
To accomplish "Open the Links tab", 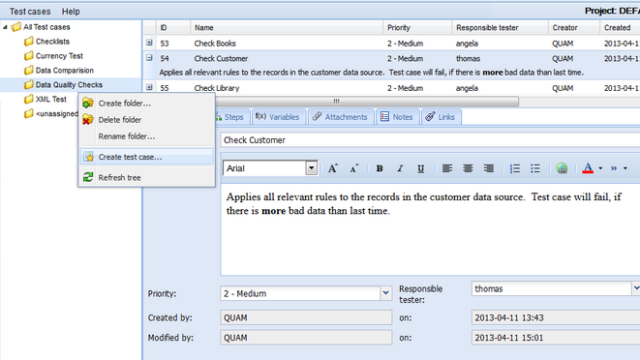I will (440, 117).
